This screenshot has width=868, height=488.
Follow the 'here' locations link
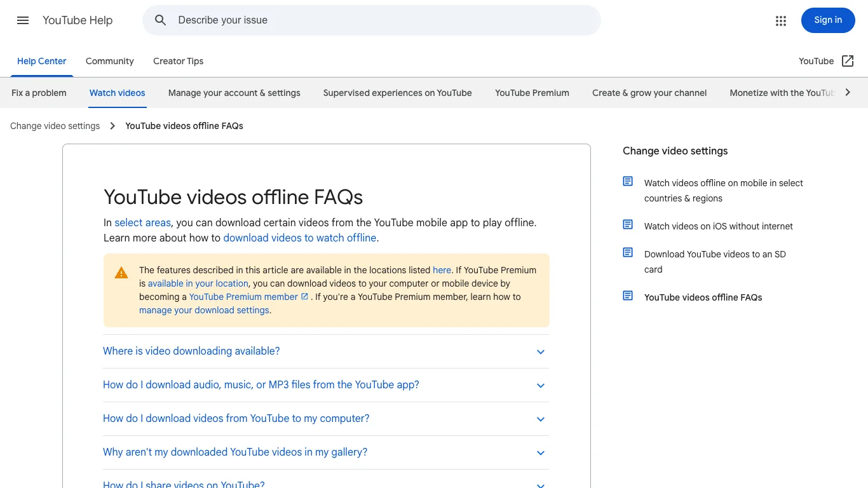442,270
